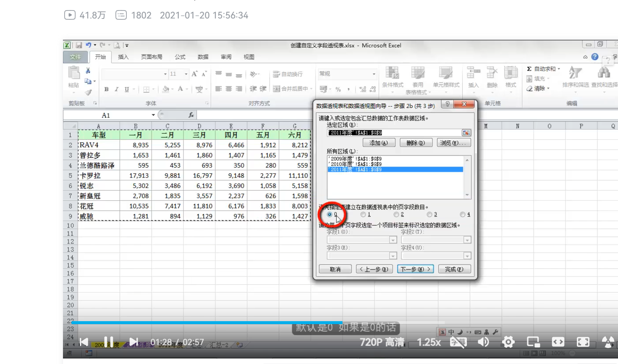Toggle the subtitles icon in the video player
The width and height of the screenshot is (618, 364).
click(458, 342)
